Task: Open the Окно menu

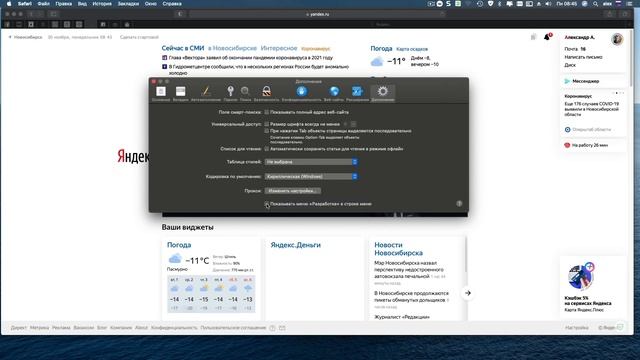Action: (151, 4)
